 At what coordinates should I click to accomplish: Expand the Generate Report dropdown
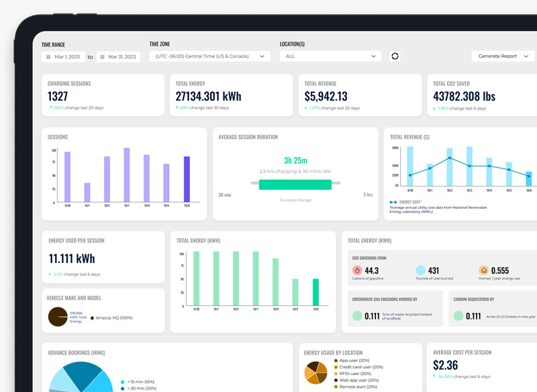click(503, 56)
